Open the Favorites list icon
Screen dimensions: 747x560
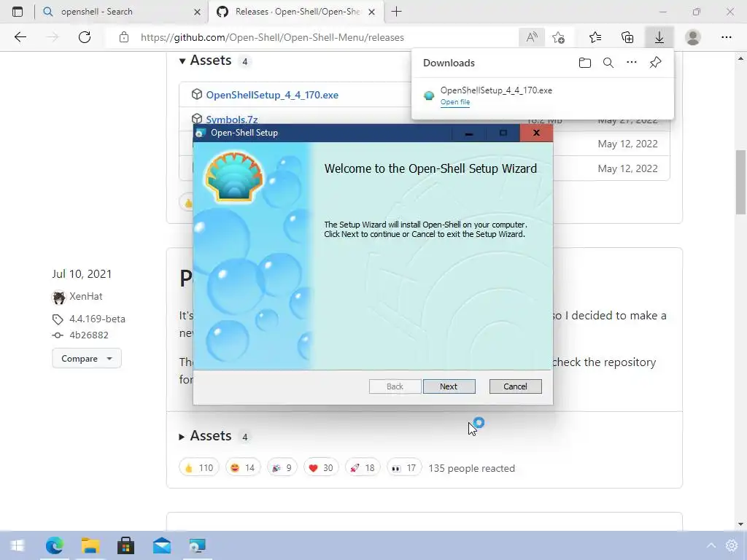(x=595, y=37)
